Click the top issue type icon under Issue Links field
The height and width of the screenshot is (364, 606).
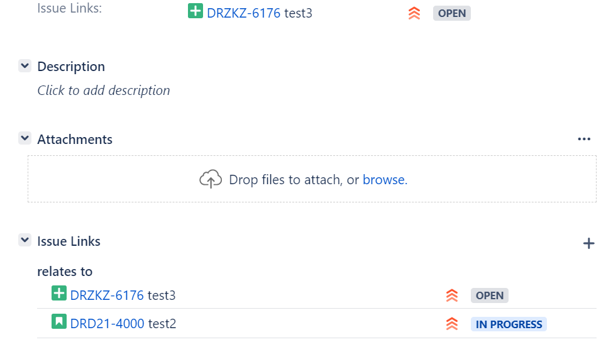pyautogui.click(x=195, y=11)
